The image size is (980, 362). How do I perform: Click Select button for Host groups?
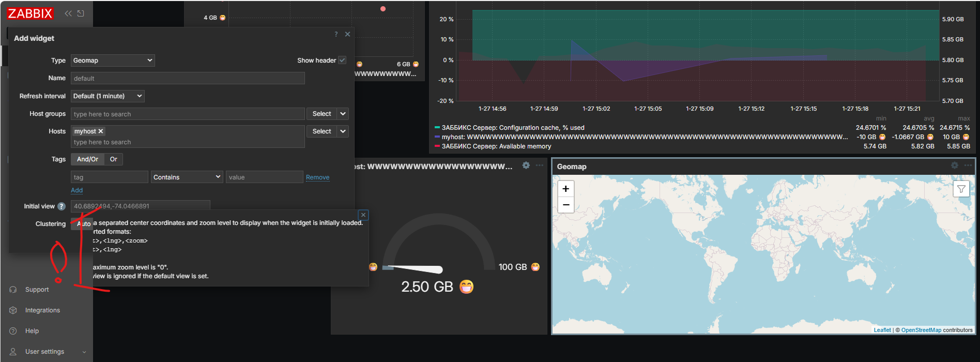click(x=321, y=114)
